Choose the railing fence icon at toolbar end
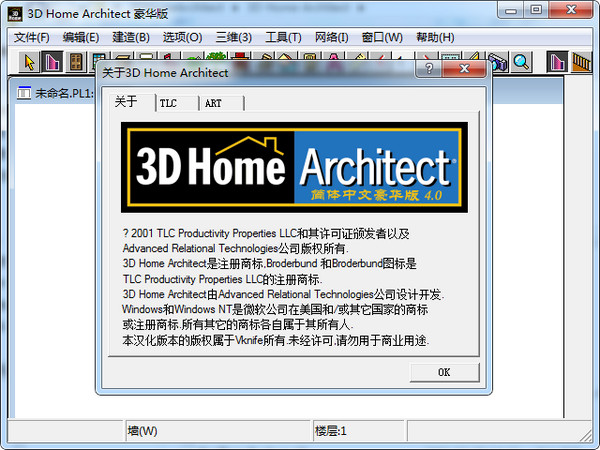 (x=581, y=62)
